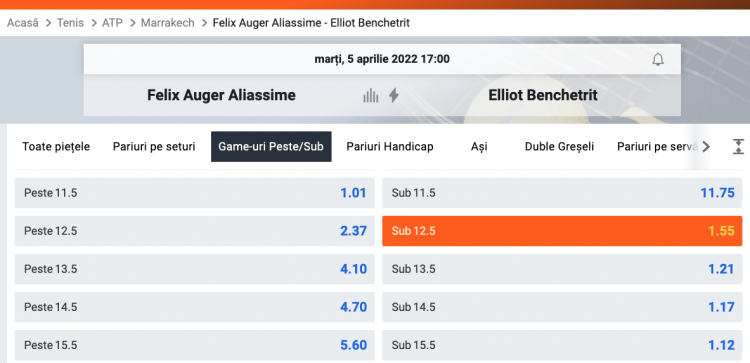Select Peste 12.5 odds 2.37
Screen dimensions: 750x363
click(x=195, y=231)
